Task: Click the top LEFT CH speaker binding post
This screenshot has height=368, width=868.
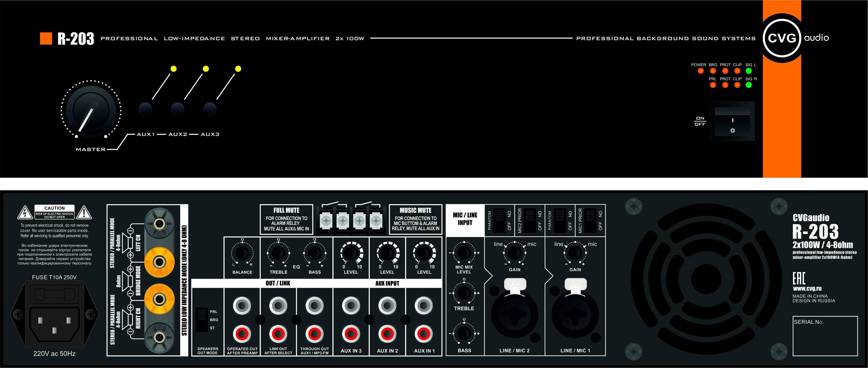Action: [x=159, y=224]
